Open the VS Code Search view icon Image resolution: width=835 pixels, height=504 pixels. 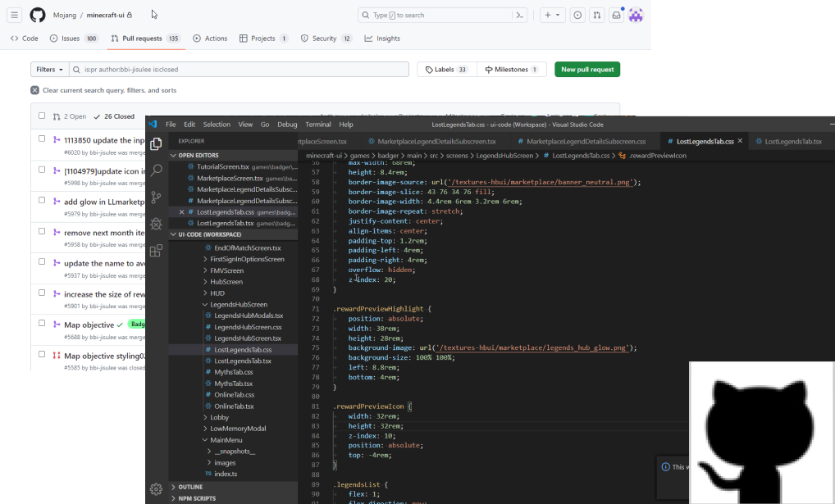[x=156, y=170]
